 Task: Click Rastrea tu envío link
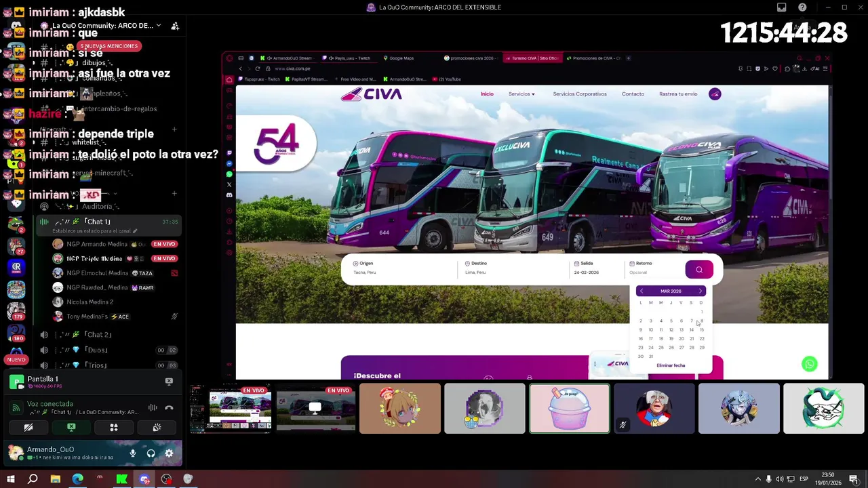[678, 94]
